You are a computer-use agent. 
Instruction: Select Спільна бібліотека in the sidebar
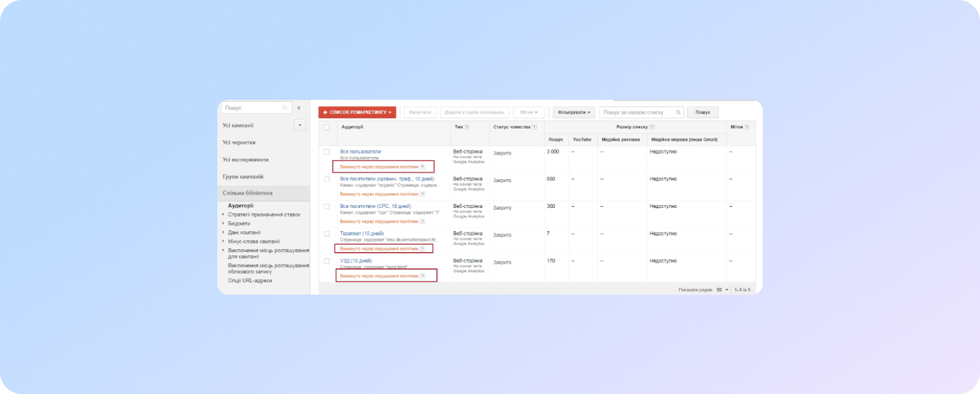click(264, 193)
